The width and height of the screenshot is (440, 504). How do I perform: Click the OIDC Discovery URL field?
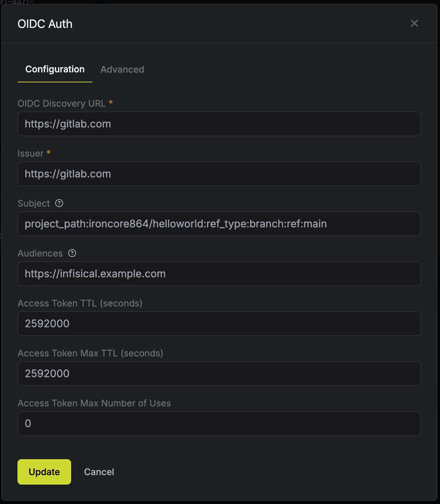pyautogui.click(x=219, y=124)
